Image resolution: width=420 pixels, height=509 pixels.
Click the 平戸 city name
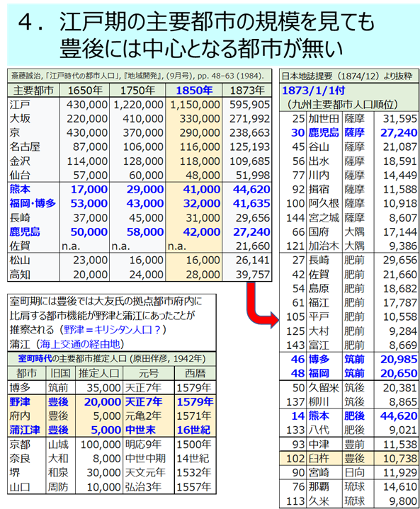coord(319,317)
